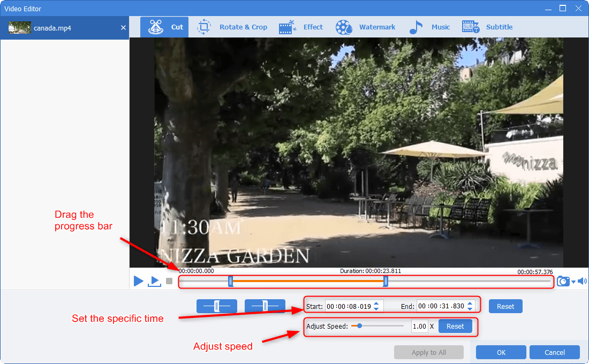Close the canada.mp4 file entry
The height and width of the screenshot is (364, 589).
click(x=123, y=28)
